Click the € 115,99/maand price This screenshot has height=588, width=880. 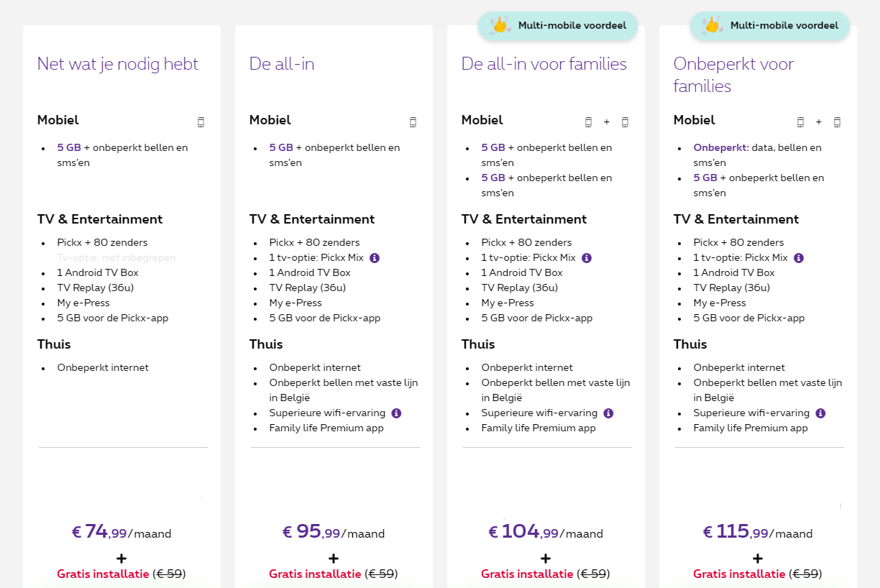coord(758,533)
